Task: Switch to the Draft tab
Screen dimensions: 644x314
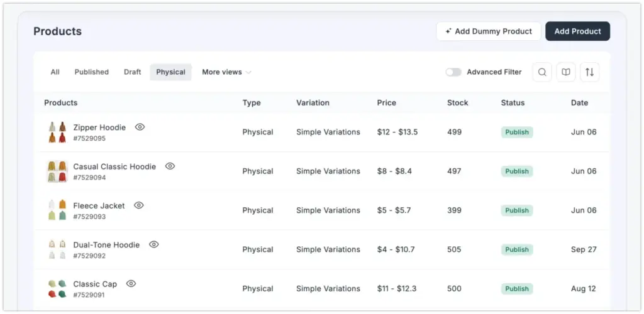Action: pos(132,72)
